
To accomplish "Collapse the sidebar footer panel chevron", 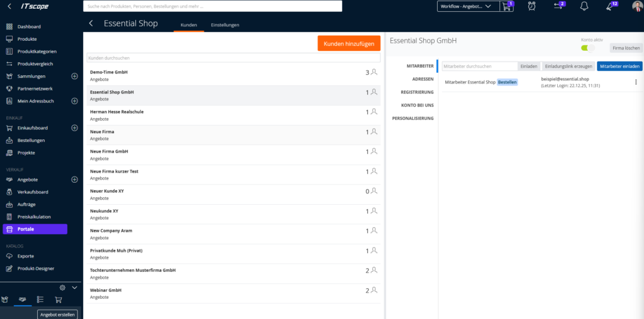I will tap(75, 288).
